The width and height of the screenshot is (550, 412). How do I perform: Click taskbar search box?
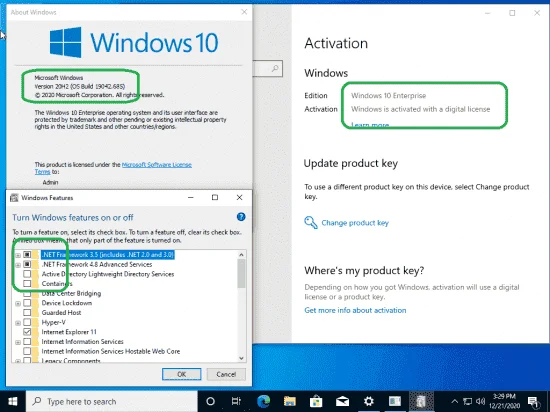click(x=112, y=401)
